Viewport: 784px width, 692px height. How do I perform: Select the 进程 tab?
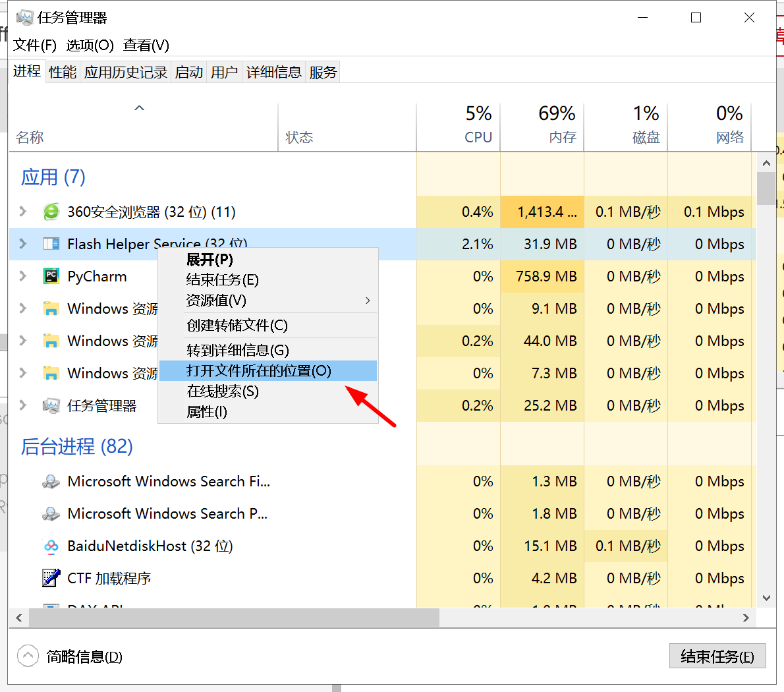click(x=27, y=71)
